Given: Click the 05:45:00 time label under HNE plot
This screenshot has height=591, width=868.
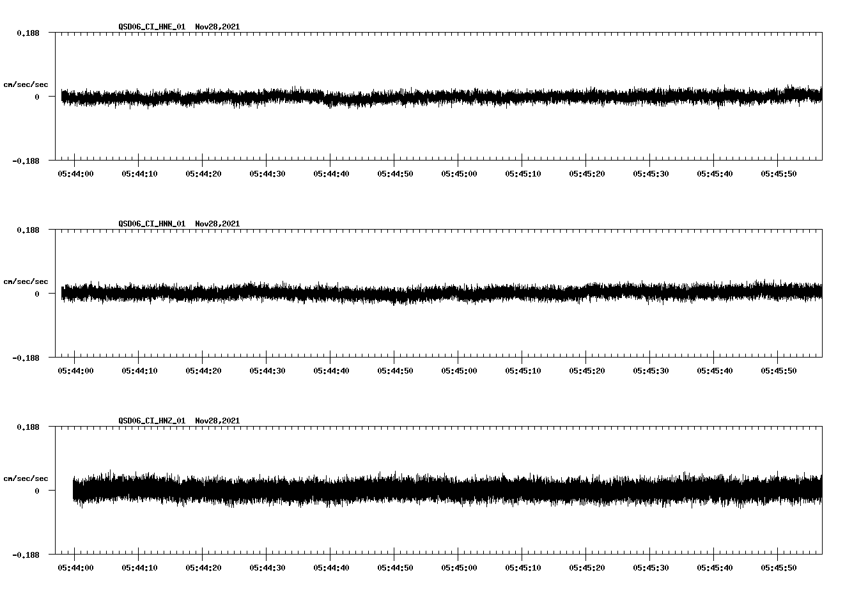Looking at the screenshot, I should [459, 174].
